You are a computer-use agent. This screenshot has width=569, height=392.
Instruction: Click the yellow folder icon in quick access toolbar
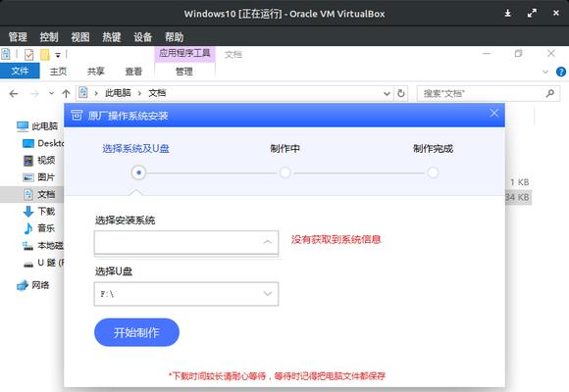(44, 55)
